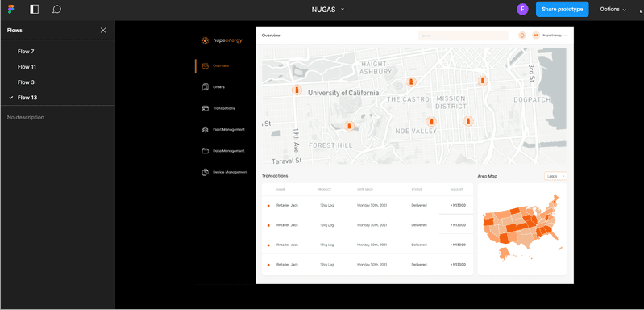This screenshot has height=310, width=644.
Task: Toggle the sidebar panel icon
Action: coord(34,9)
